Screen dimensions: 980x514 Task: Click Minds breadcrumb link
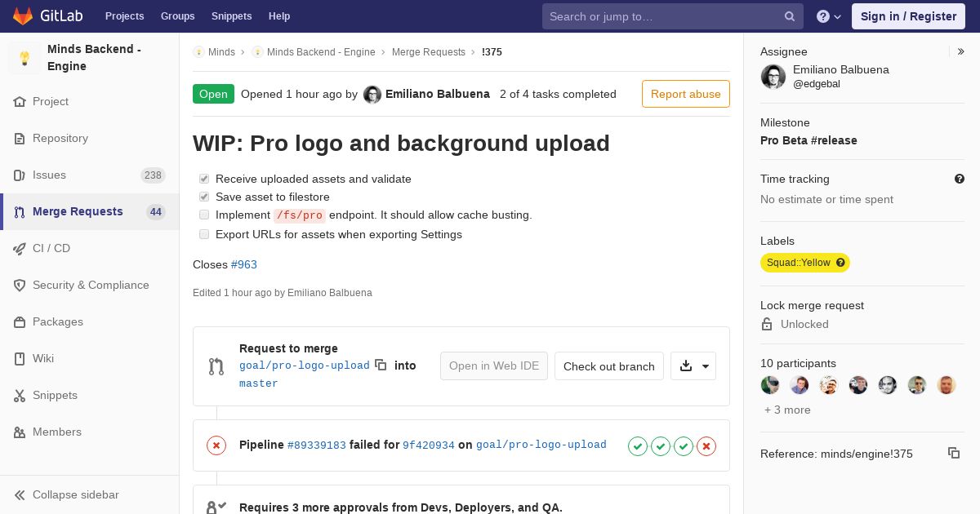[x=221, y=52]
